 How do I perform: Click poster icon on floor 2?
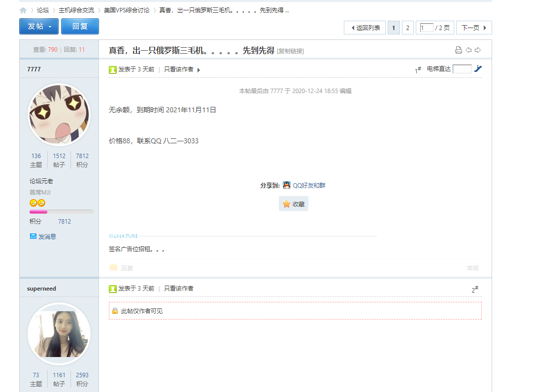pyautogui.click(x=113, y=289)
